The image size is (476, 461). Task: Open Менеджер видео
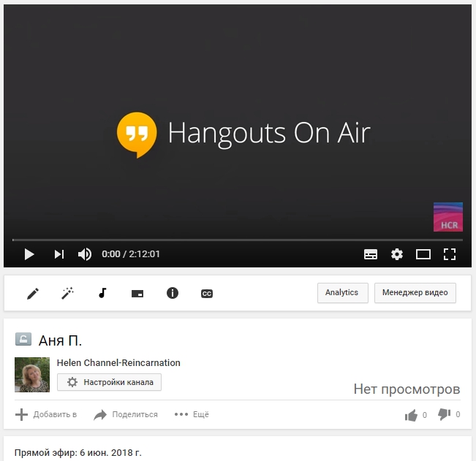[415, 293]
